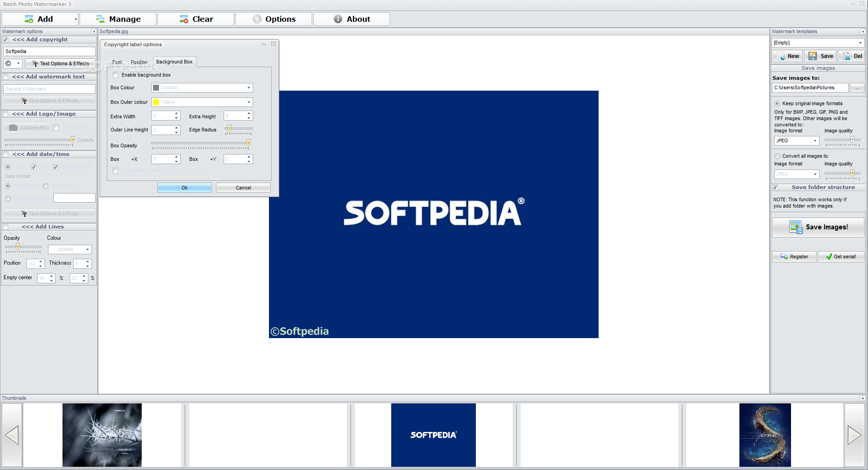Click the Del template button
Screen dimensions: 868x470
pyautogui.click(x=851, y=56)
